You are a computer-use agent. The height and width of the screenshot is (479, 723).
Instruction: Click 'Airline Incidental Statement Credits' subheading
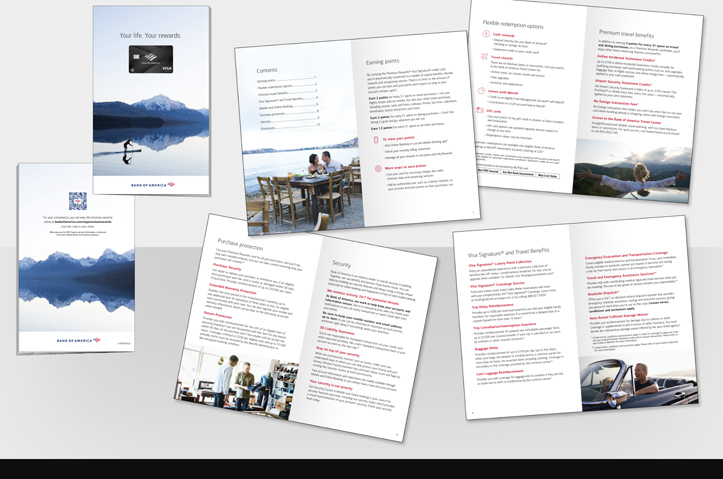click(626, 58)
